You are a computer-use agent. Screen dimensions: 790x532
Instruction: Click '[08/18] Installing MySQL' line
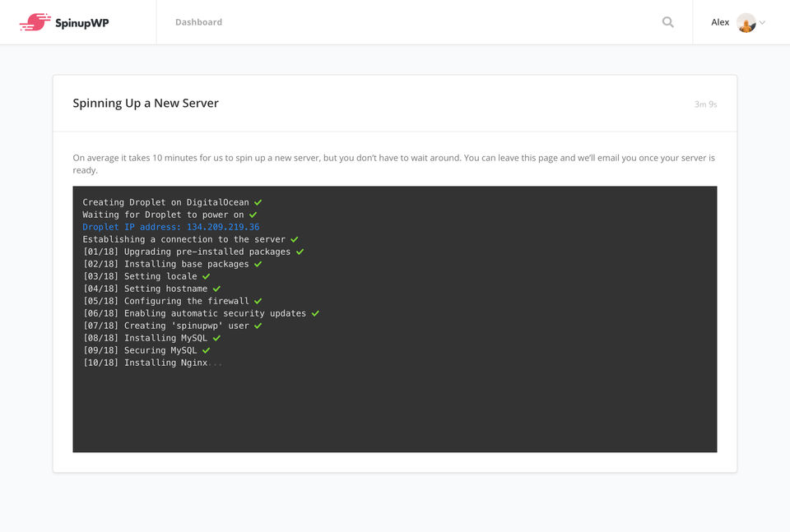151,338
